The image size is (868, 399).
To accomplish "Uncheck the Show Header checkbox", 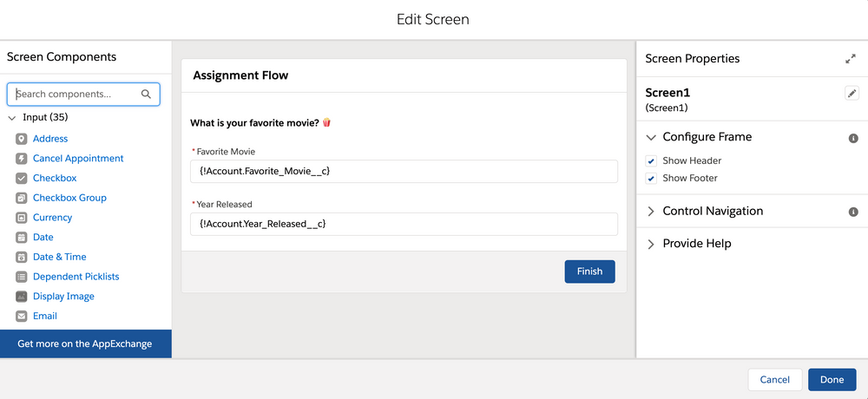I will (651, 161).
